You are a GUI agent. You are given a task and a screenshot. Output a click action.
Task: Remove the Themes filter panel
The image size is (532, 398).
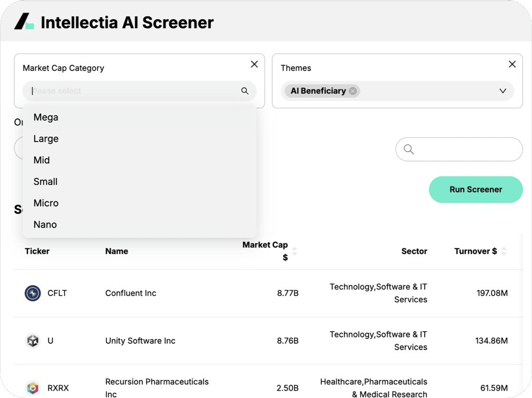[x=511, y=64]
